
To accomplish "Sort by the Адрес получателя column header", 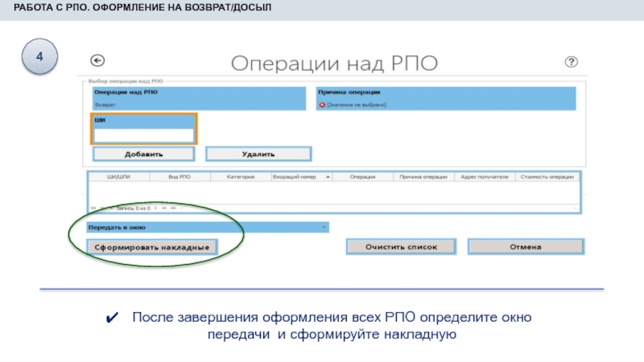I will (x=485, y=177).
